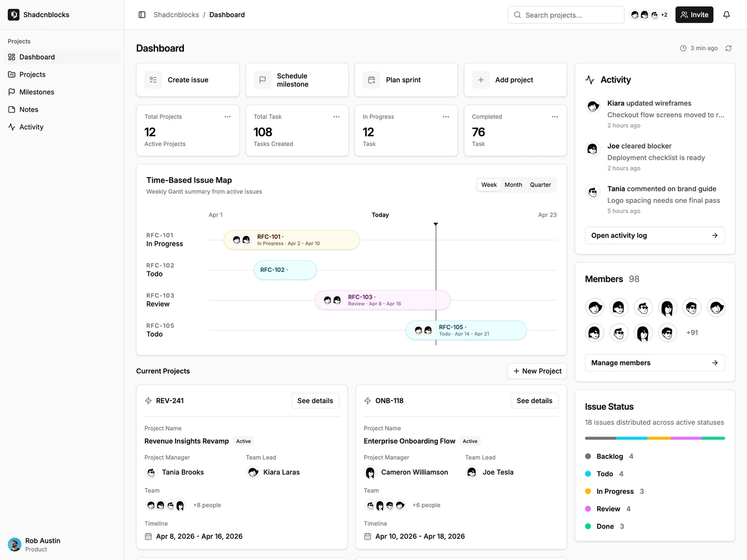Viewport: 747px width, 560px height.
Task: Open See details for ONB-118
Action: click(x=535, y=401)
